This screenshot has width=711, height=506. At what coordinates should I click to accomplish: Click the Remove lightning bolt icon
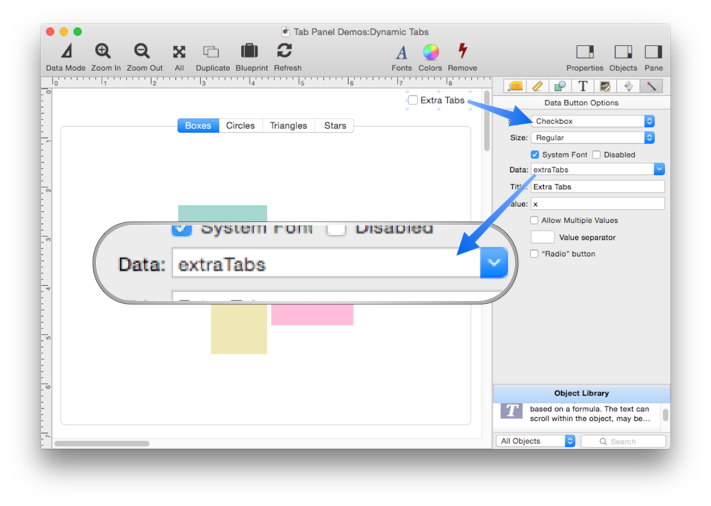coord(462,51)
